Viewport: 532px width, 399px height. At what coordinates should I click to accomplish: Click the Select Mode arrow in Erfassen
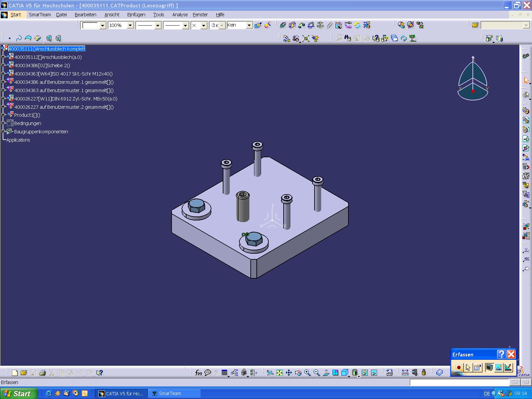point(468,368)
